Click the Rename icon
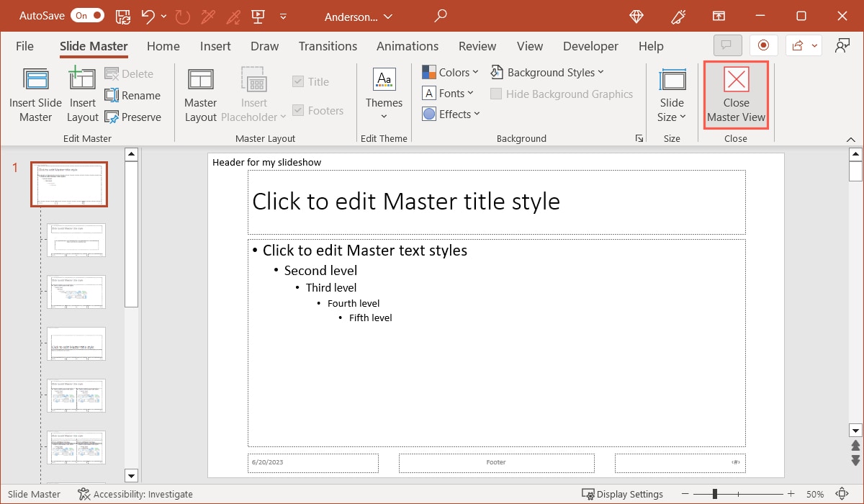 (x=133, y=95)
